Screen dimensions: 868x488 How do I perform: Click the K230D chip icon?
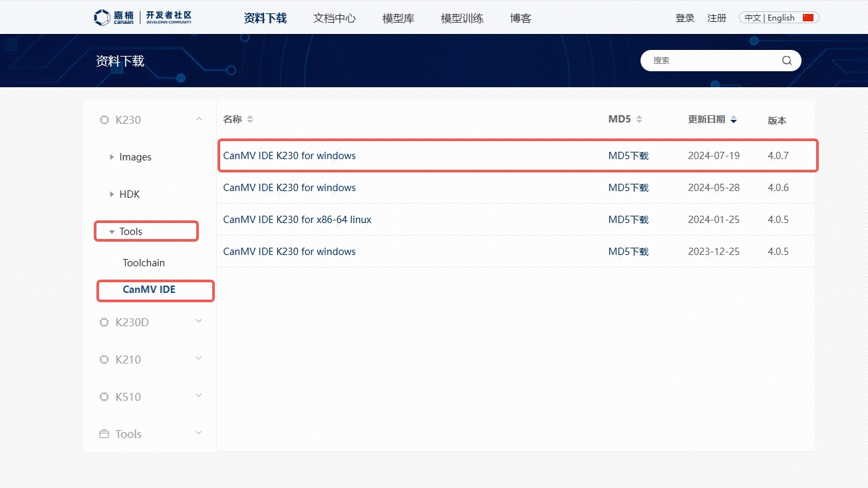tap(104, 322)
